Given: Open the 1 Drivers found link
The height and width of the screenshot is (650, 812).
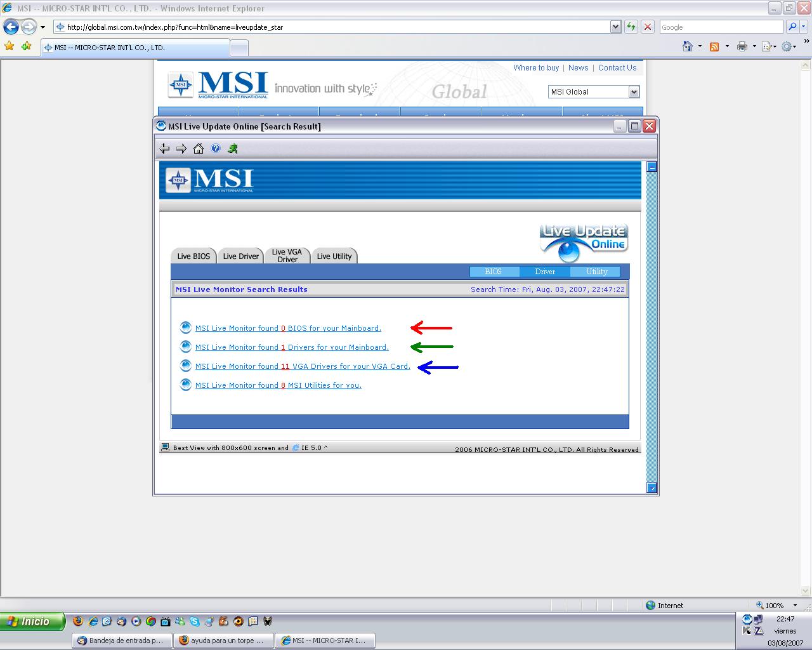Looking at the screenshot, I should click(292, 347).
